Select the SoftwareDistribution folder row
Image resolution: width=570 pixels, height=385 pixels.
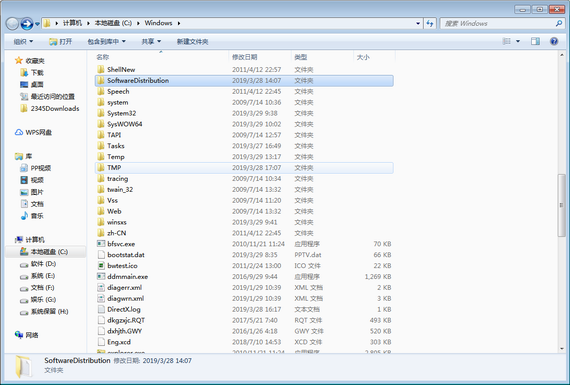[x=244, y=81]
